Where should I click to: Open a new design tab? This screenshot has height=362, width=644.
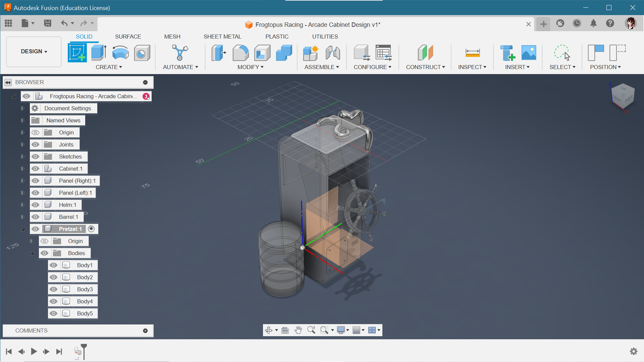543,24
